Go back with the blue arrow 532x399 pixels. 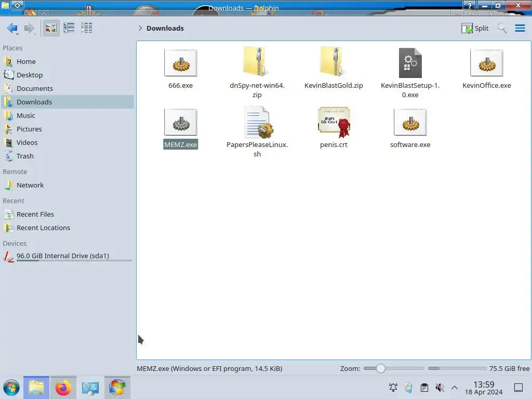coord(12,28)
